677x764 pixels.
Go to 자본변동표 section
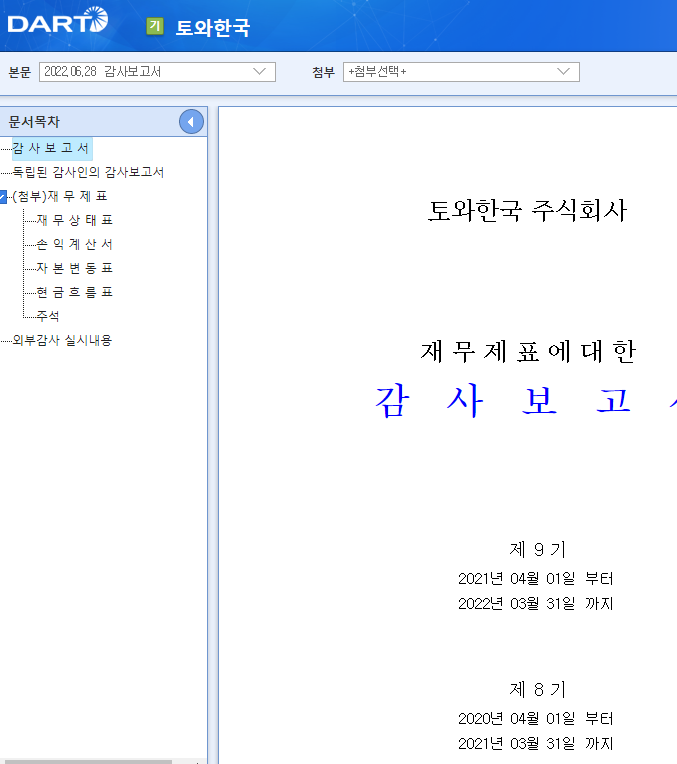point(75,268)
